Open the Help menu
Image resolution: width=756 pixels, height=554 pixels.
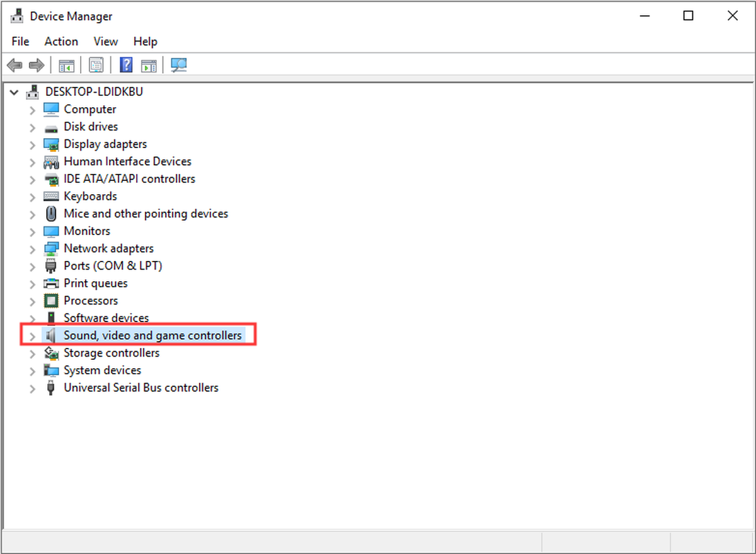145,42
